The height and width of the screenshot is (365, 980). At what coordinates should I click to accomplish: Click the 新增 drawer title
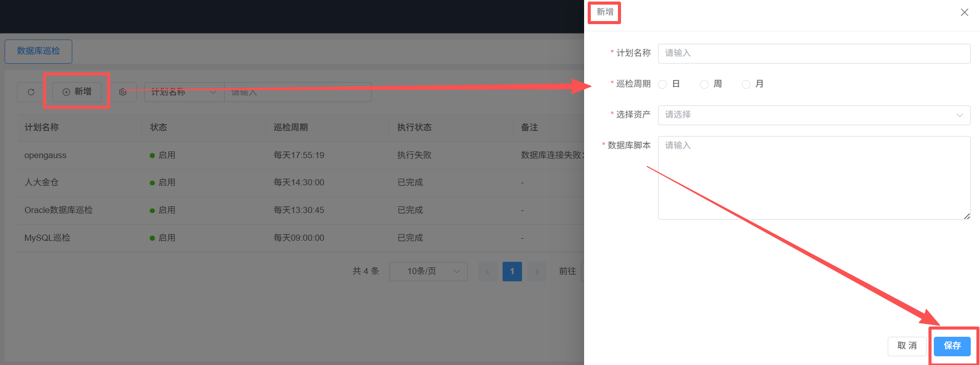(x=605, y=12)
